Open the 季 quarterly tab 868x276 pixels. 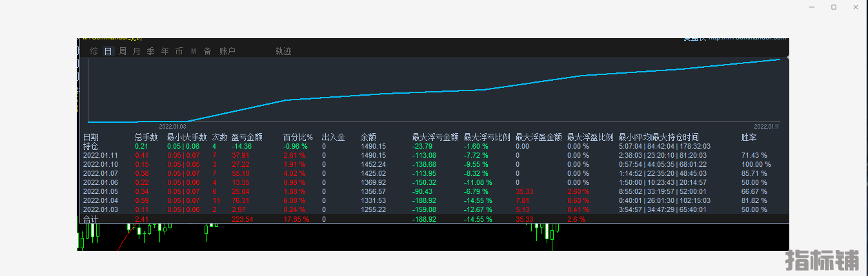pos(150,51)
